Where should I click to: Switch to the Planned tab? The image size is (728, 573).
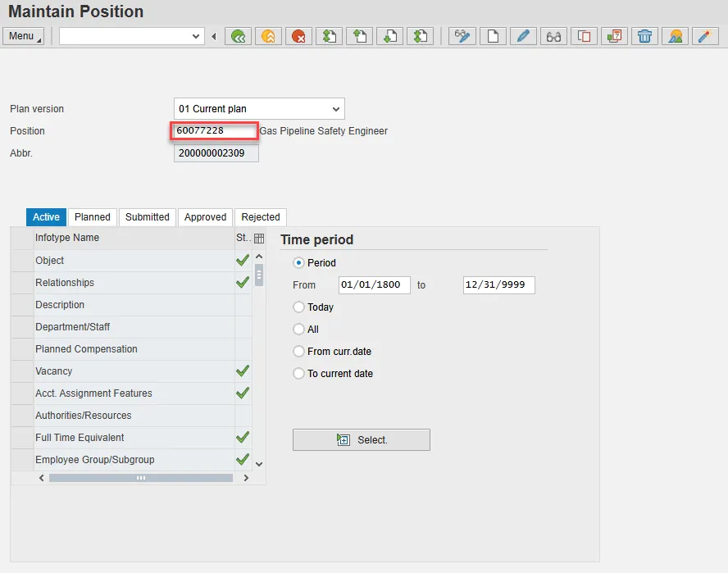coord(93,217)
